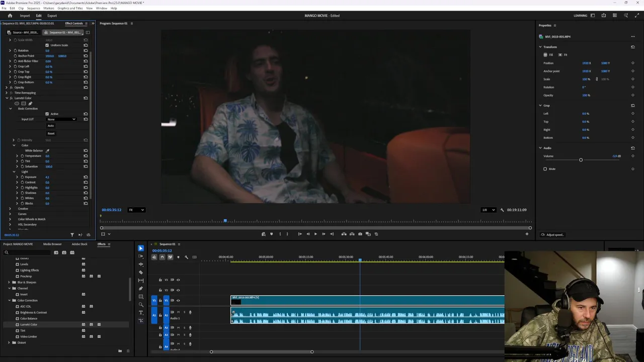Click the LEARNING workspace label
Screen dimensions: 644x362
point(580,16)
